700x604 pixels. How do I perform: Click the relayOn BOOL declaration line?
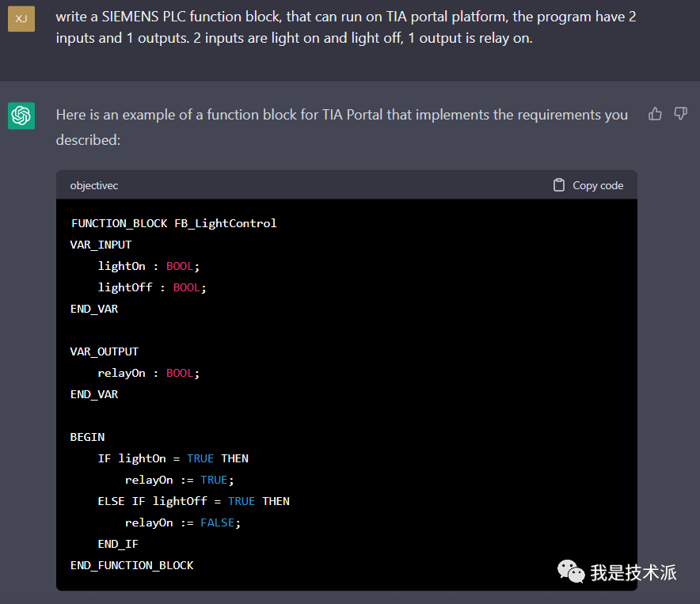point(149,373)
